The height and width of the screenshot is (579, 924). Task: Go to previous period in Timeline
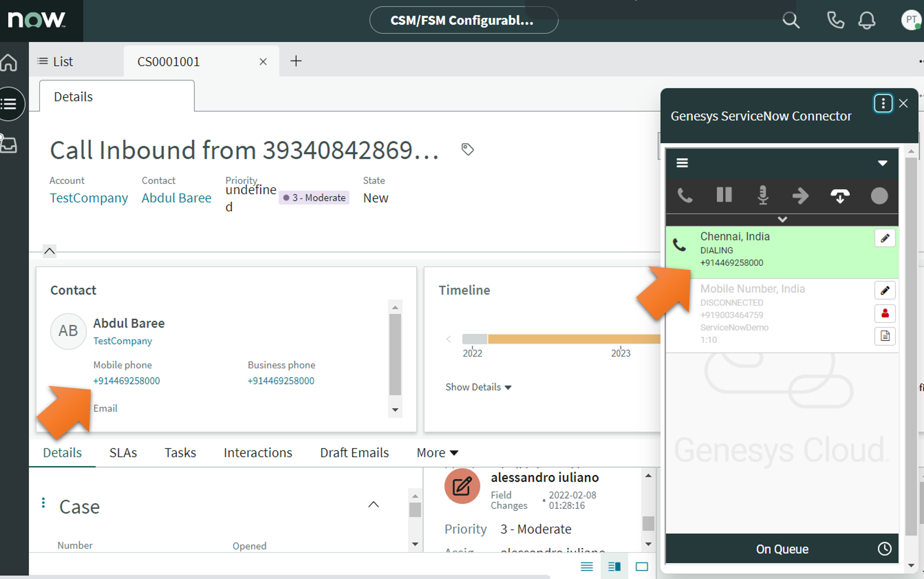click(449, 339)
